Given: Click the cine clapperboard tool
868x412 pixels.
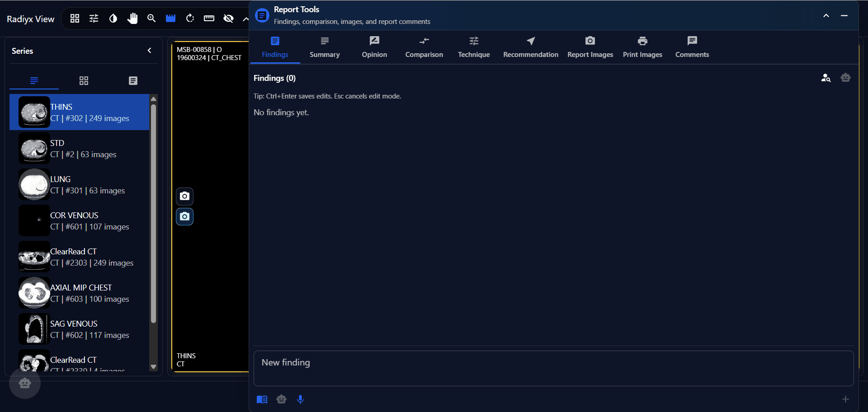Looking at the screenshot, I should pyautogui.click(x=170, y=19).
